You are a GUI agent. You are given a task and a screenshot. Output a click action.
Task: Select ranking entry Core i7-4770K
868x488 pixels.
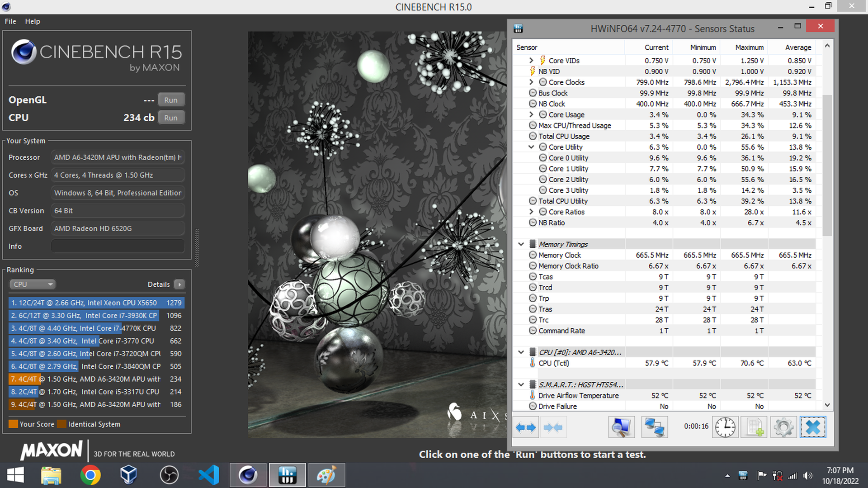(96, 328)
